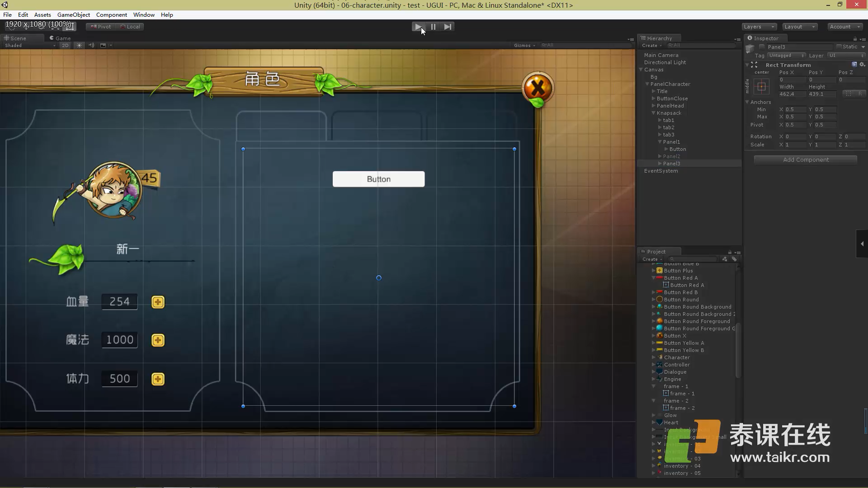
Task: Click the Step frame button
Action: point(447,27)
